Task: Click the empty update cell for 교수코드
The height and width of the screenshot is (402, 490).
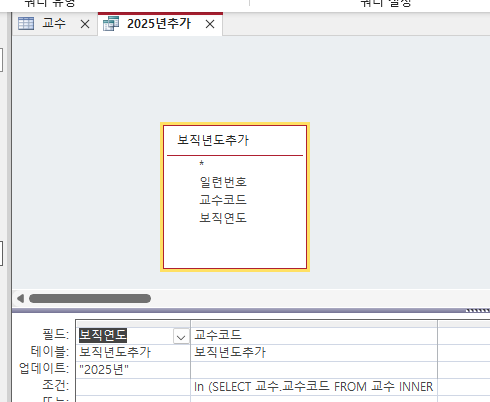Action: (x=314, y=370)
